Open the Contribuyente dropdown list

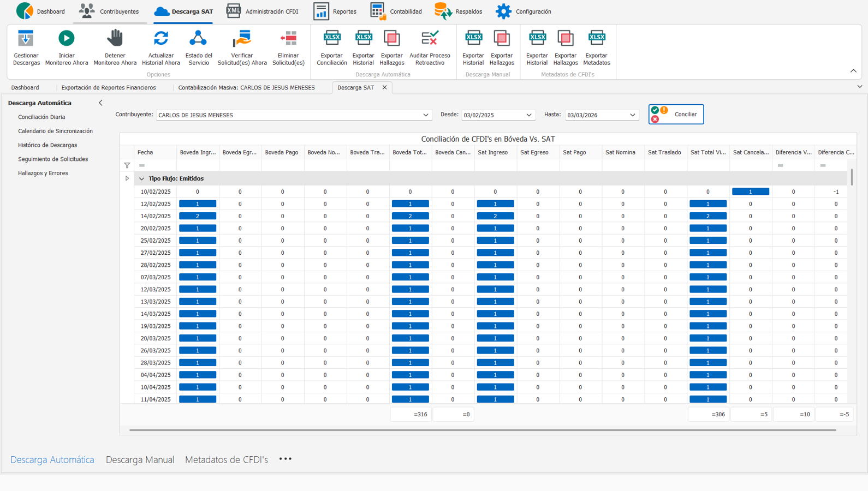point(425,115)
